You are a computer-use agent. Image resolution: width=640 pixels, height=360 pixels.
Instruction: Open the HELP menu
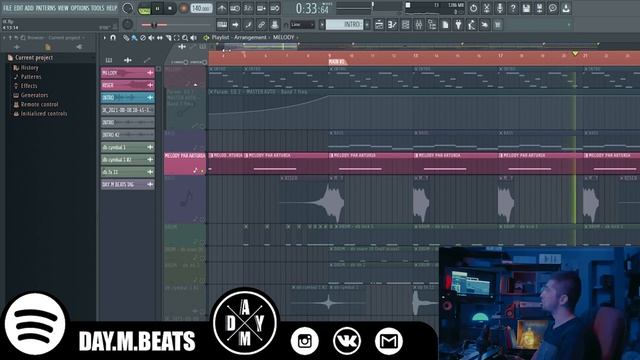112,8
